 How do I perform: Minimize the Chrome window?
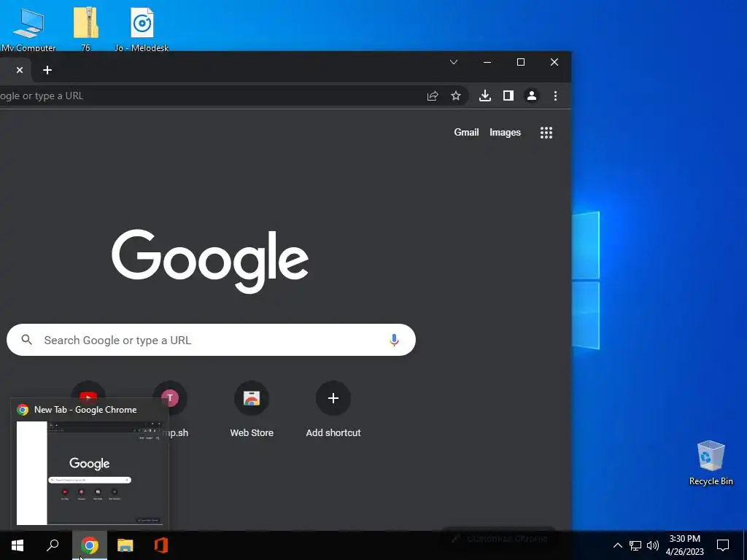click(x=487, y=62)
